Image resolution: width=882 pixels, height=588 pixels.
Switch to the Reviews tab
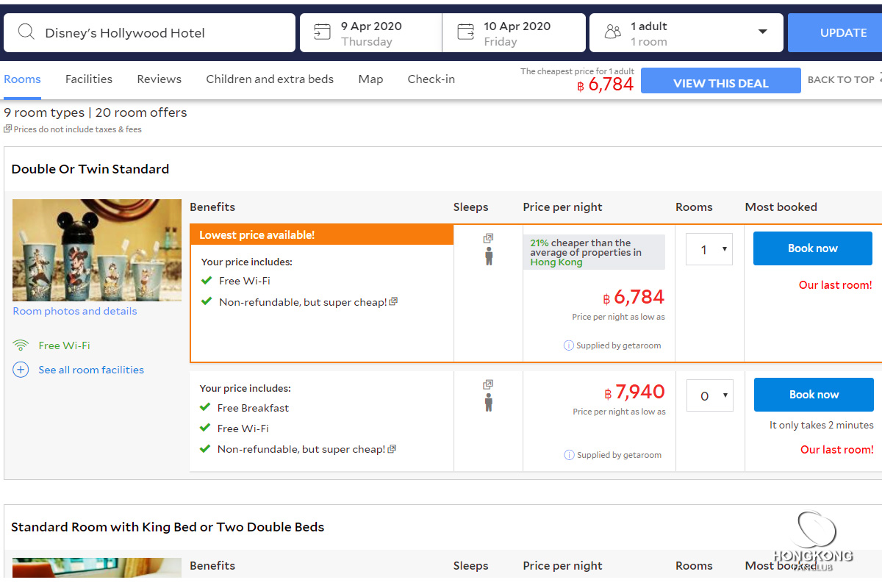click(159, 79)
